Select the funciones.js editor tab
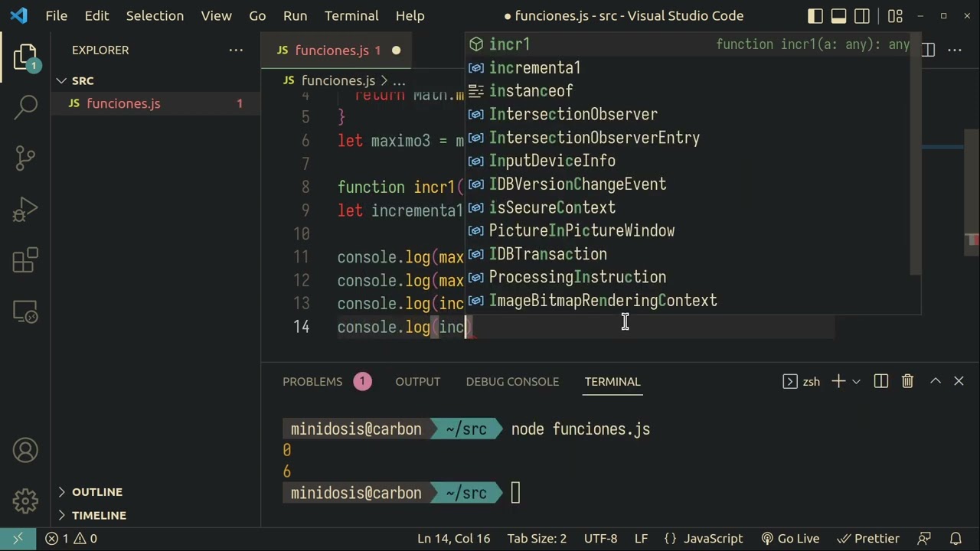The width and height of the screenshot is (980, 551). coord(337,51)
